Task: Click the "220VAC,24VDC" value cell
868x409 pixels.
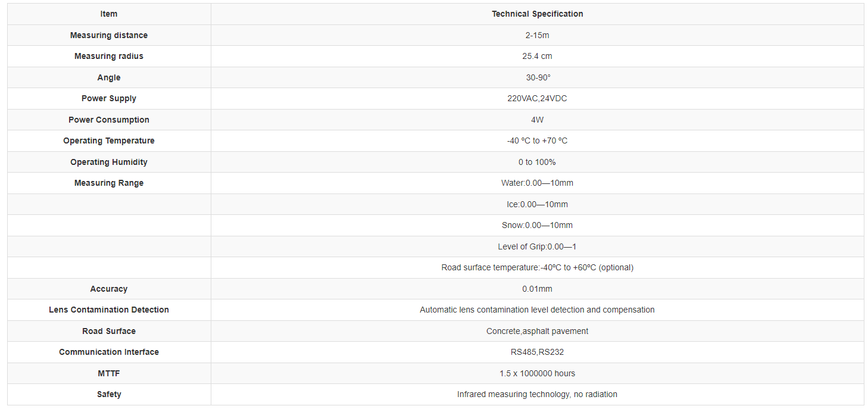Action: coord(537,98)
